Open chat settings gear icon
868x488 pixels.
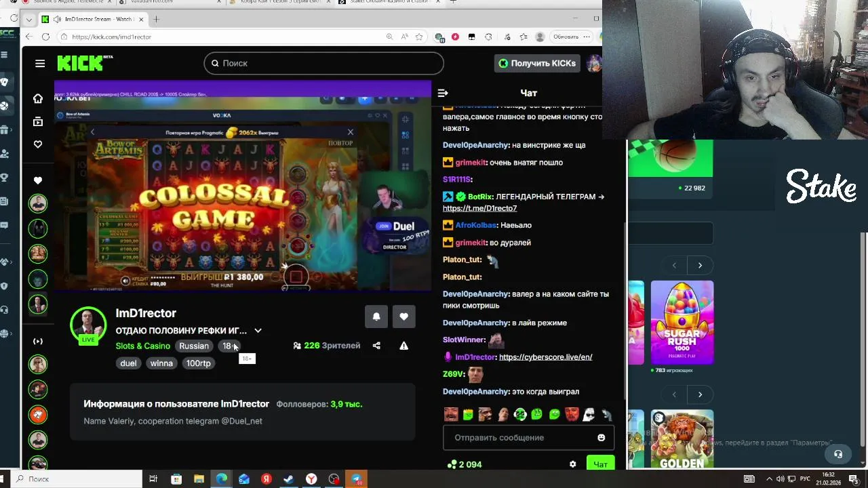tap(573, 464)
